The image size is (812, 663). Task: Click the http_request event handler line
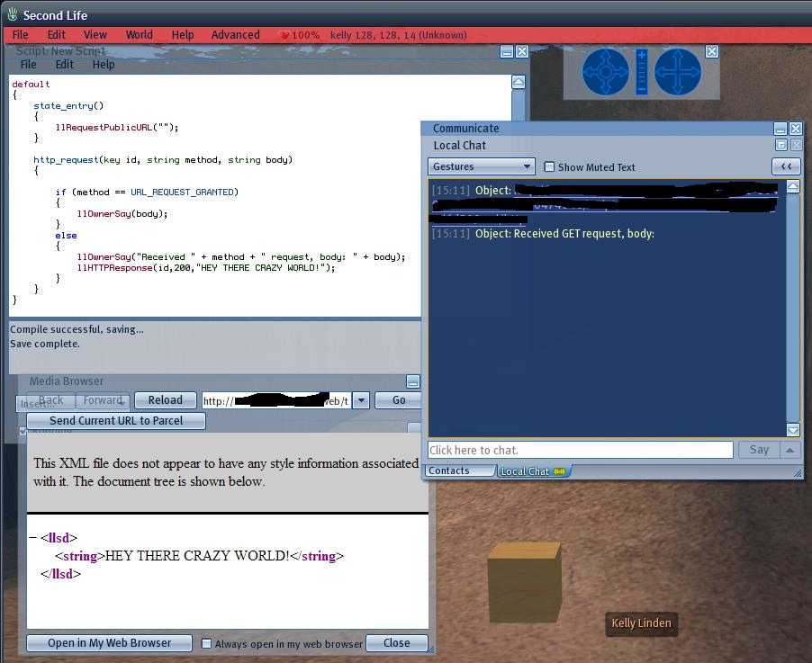[x=163, y=160]
